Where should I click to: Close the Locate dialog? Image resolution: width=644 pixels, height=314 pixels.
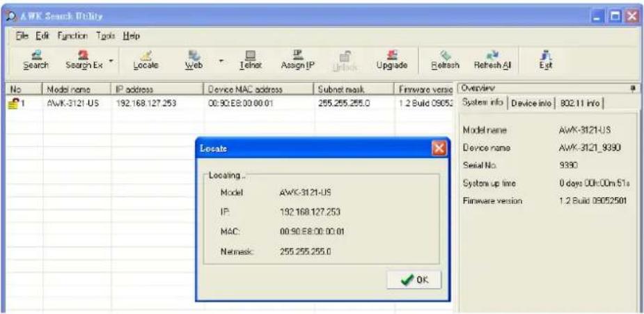coord(439,148)
